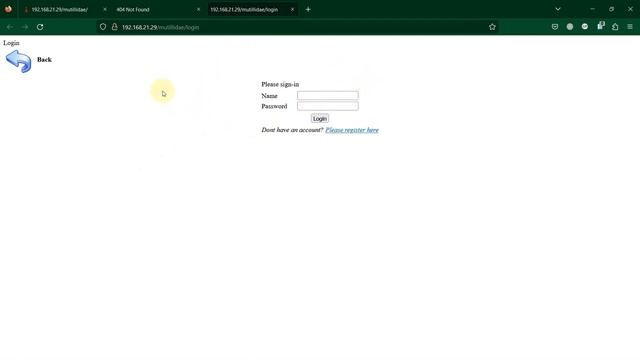
Task: Focus the Password input field
Action: (x=328, y=106)
